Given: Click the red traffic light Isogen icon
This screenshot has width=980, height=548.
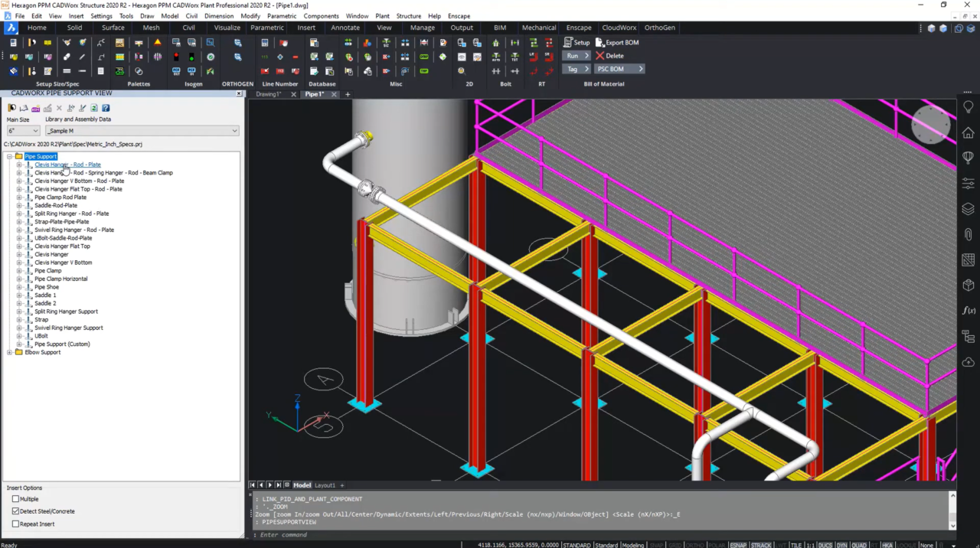Looking at the screenshot, I should point(176,57).
